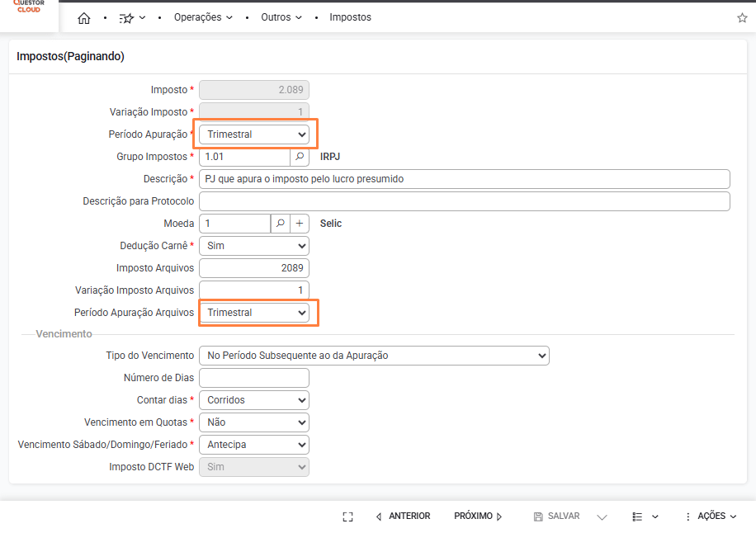Click the Questor Cloud logo

pos(29,7)
